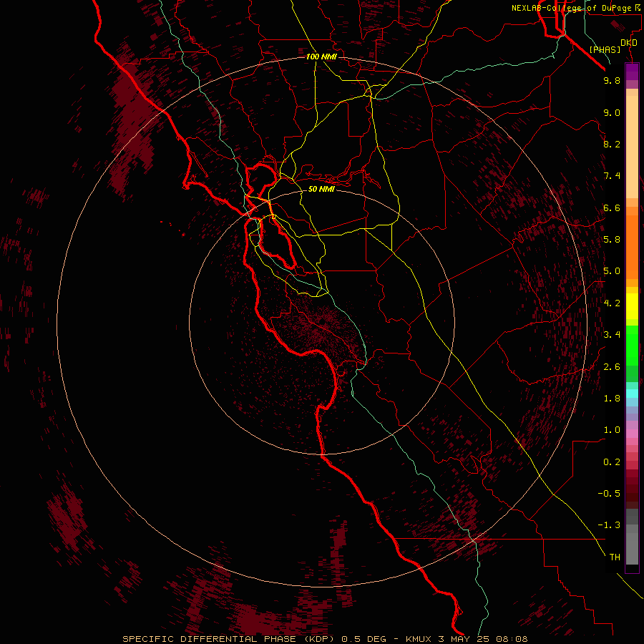
Task: Click the 100 NMI range ring label
Action: pos(321,57)
